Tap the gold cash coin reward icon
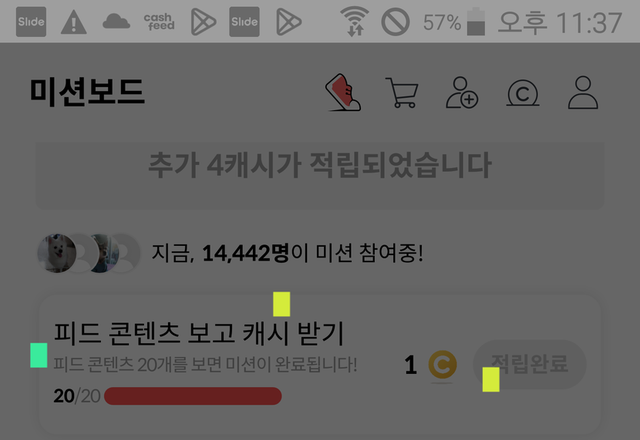 (x=442, y=364)
